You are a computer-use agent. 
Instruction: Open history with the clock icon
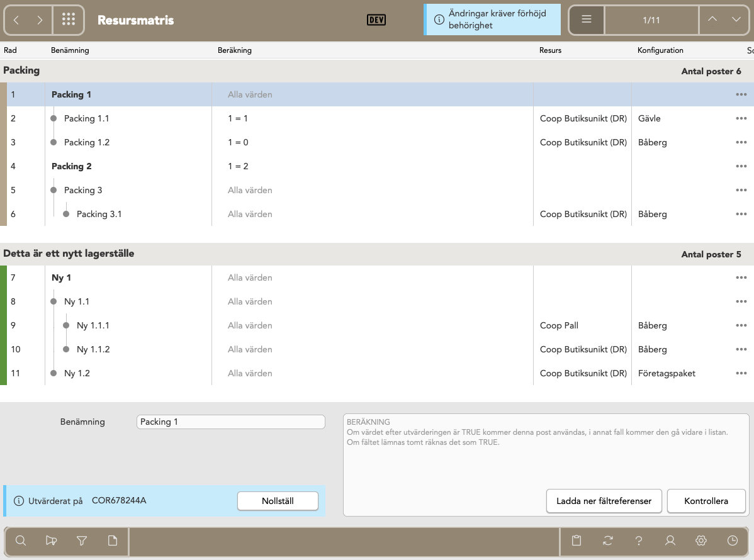coord(733,540)
